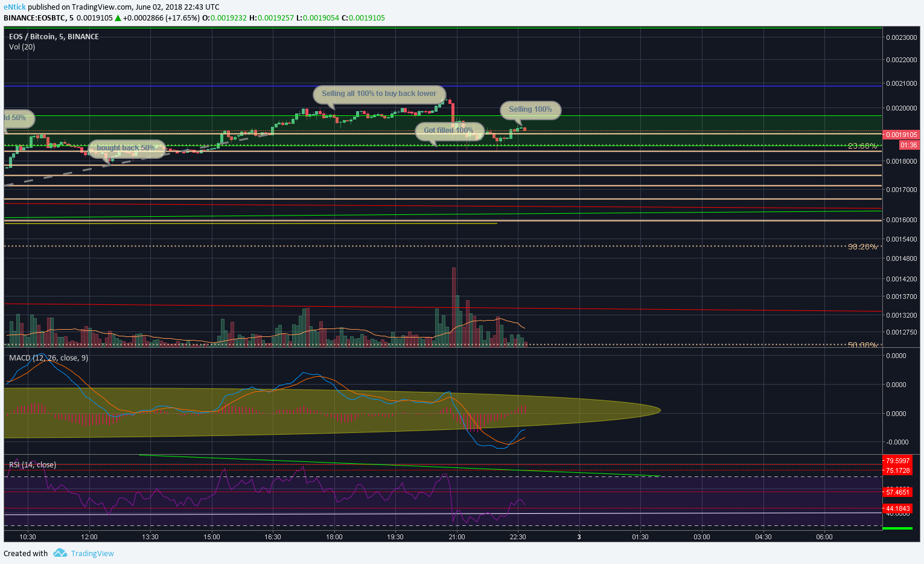The image size is (924, 564).
Task: Click the 01:36 countdown tag on price axis
Action: [909, 145]
